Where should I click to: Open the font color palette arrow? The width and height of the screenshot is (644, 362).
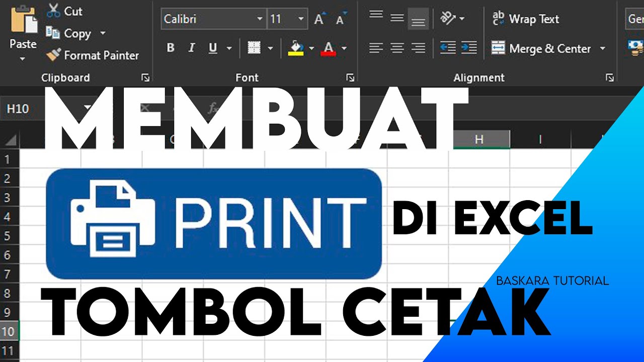344,48
